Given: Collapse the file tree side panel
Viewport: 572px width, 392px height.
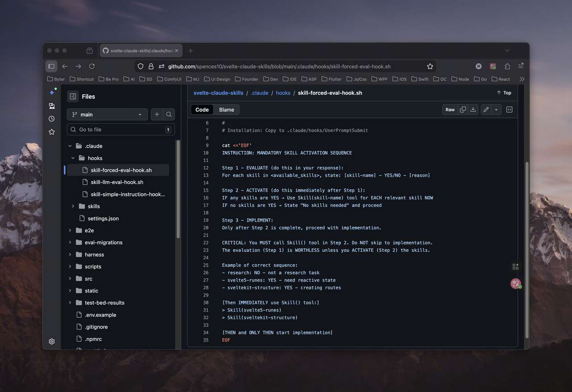Looking at the screenshot, I should 73,96.
